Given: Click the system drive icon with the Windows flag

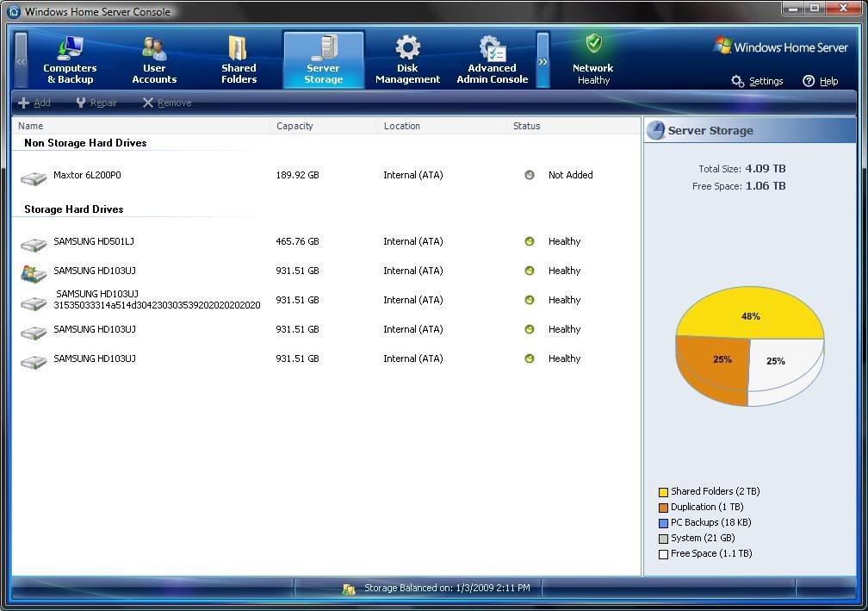Looking at the screenshot, I should click(x=34, y=274).
